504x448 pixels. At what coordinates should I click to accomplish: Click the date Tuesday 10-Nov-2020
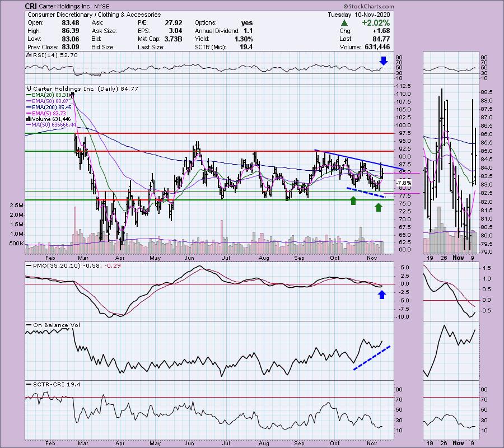point(359,15)
